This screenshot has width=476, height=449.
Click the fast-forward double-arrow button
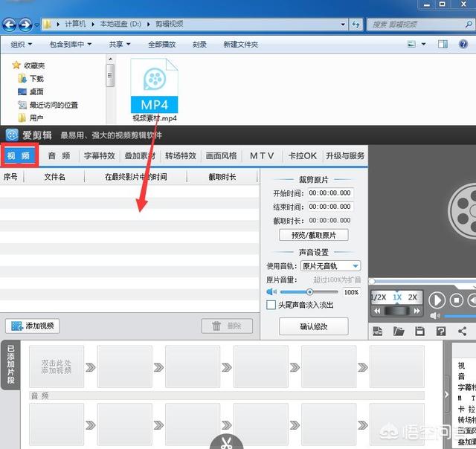pos(416,311)
